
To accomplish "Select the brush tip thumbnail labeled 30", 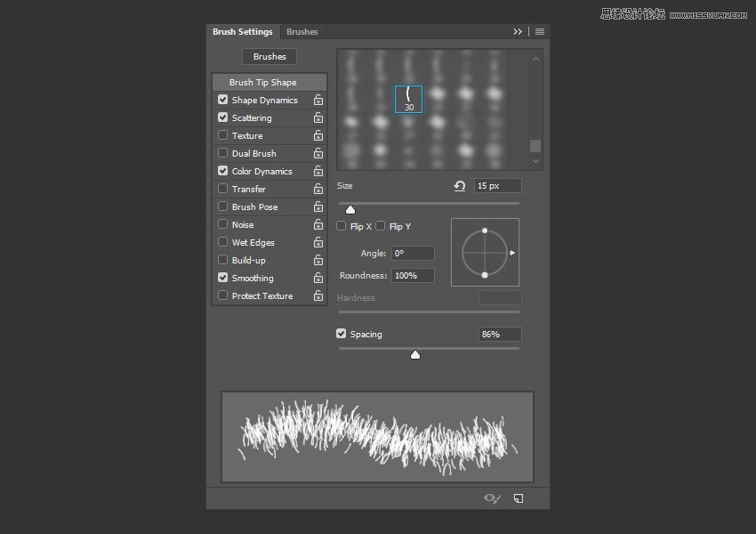I will click(409, 100).
